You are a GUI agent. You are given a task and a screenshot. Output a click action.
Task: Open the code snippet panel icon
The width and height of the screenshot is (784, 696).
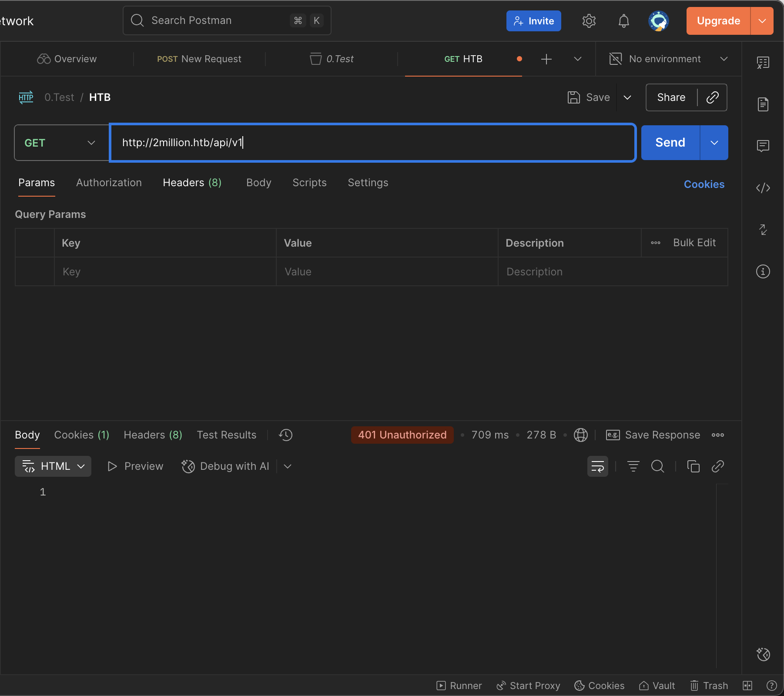click(763, 188)
